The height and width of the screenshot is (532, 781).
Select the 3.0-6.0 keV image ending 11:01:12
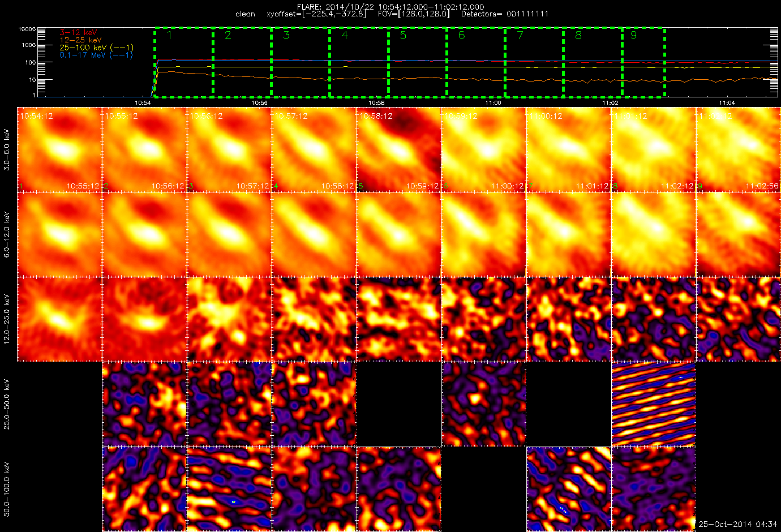tap(569, 149)
